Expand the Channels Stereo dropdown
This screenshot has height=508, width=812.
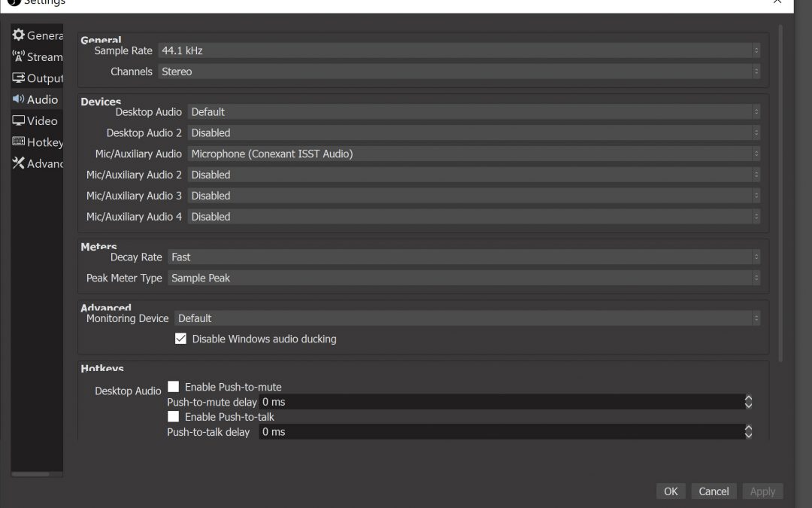(459, 71)
